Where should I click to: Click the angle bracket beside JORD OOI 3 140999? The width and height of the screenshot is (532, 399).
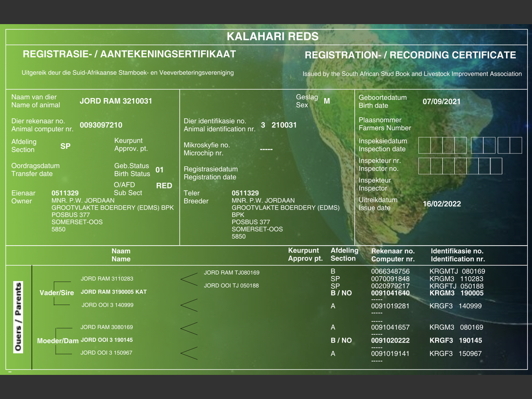point(189,305)
